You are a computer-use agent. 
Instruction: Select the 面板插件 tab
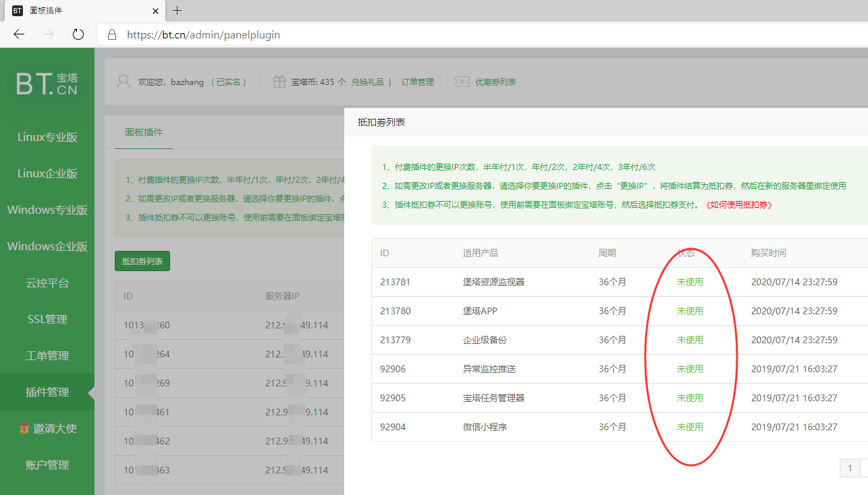144,132
